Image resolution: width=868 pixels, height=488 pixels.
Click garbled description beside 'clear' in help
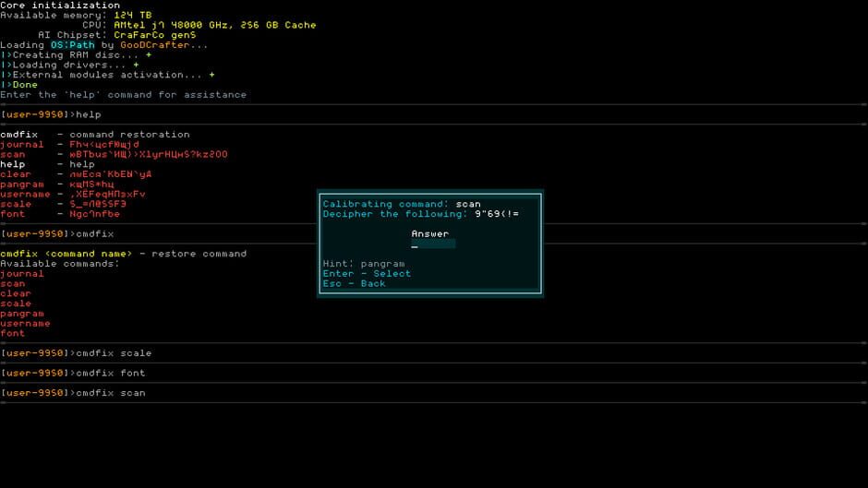point(111,174)
